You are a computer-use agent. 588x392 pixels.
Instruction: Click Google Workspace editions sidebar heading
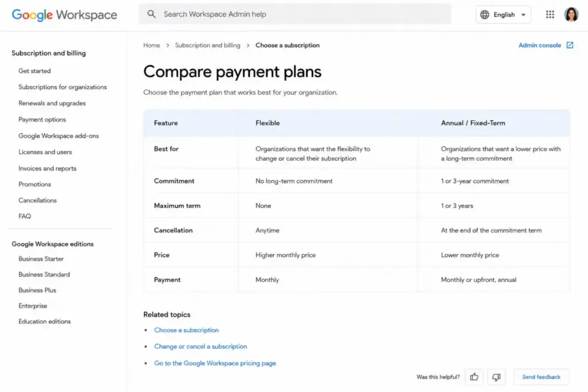[x=52, y=244]
